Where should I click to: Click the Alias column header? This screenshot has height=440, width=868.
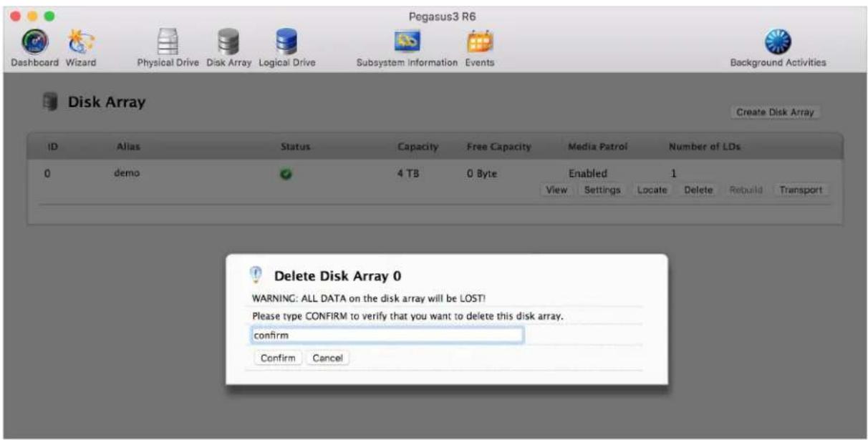(128, 147)
